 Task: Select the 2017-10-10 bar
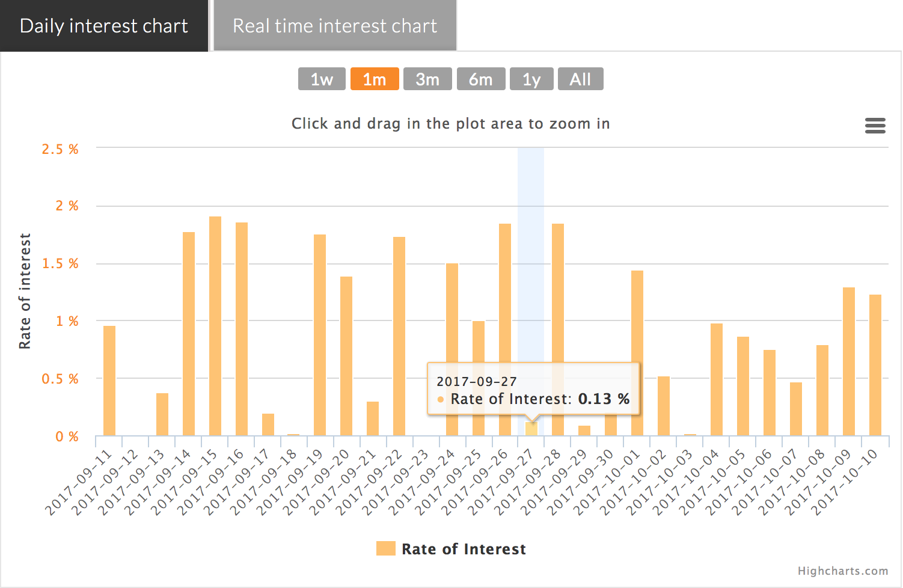(x=875, y=365)
